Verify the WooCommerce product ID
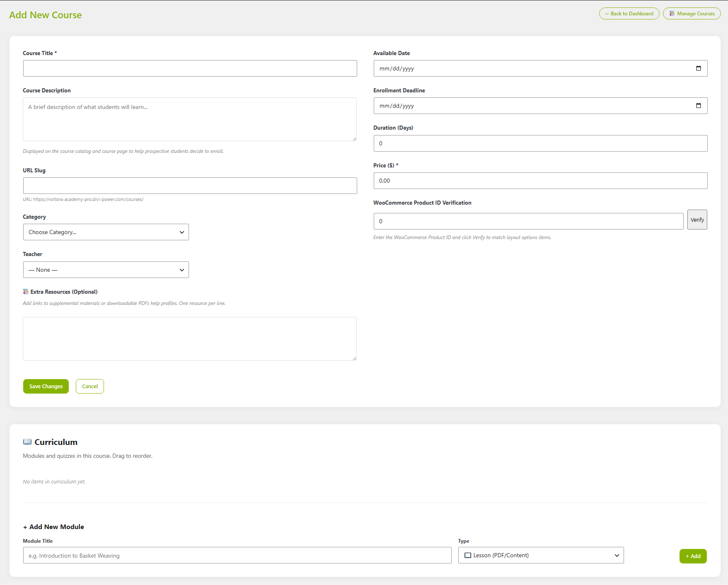The width and height of the screenshot is (728, 585). click(697, 220)
